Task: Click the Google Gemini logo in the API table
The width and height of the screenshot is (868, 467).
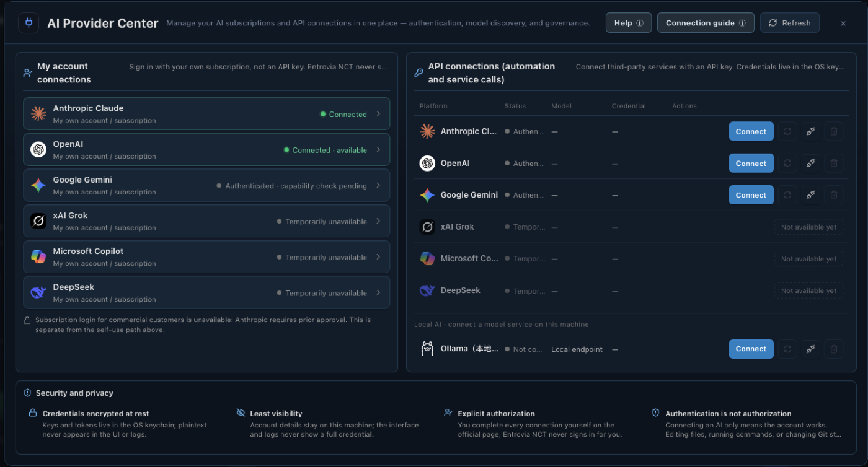Action: click(x=427, y=195)
